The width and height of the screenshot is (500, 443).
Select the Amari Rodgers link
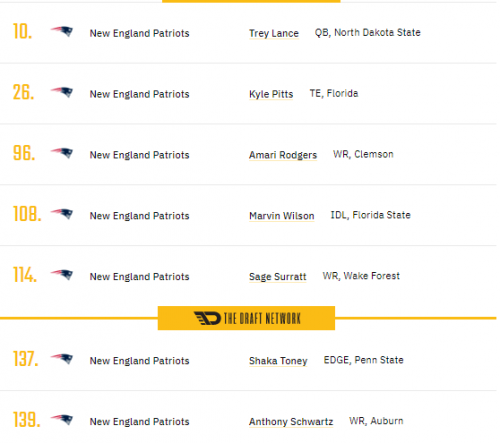[283, 155]
